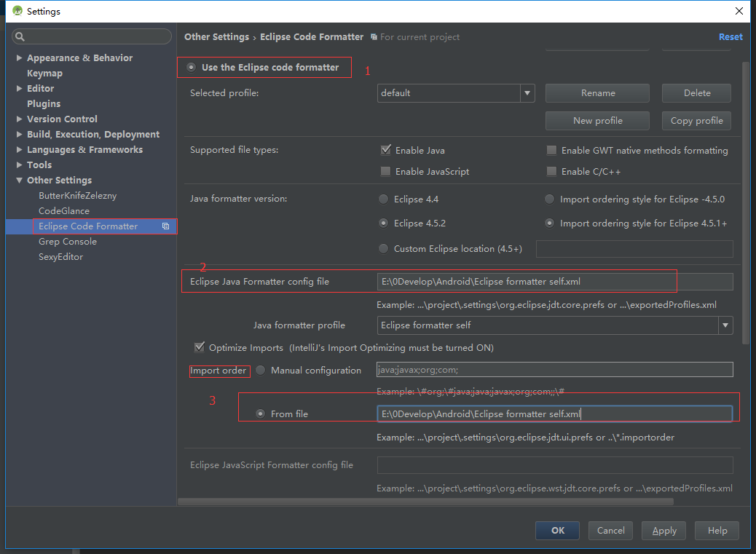Click the Apply button
This screenshot has width=756, height=554.
(664, 531)
